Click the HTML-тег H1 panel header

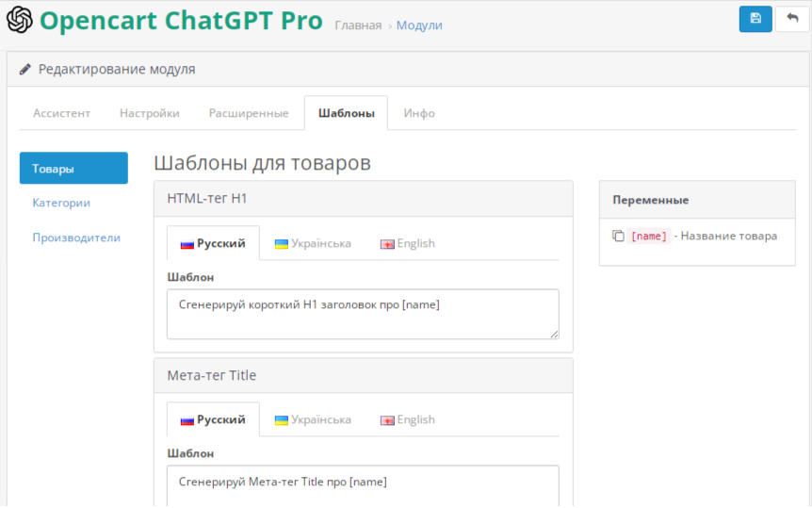click(x=363, y=199)
